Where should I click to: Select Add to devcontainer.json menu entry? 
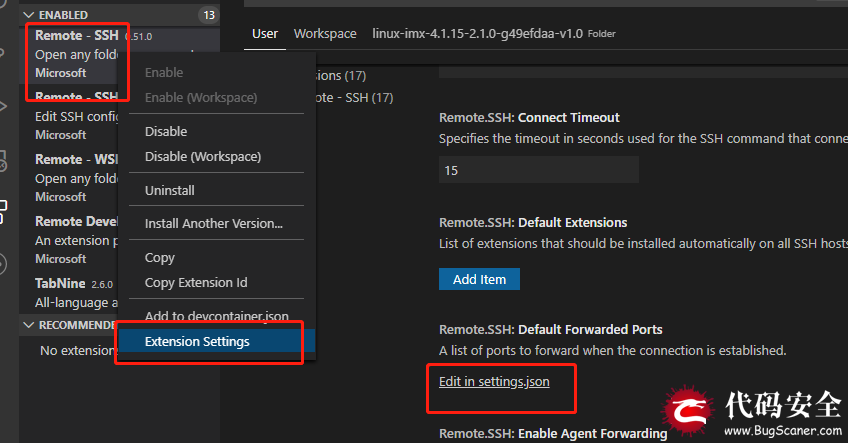point(216,316)
